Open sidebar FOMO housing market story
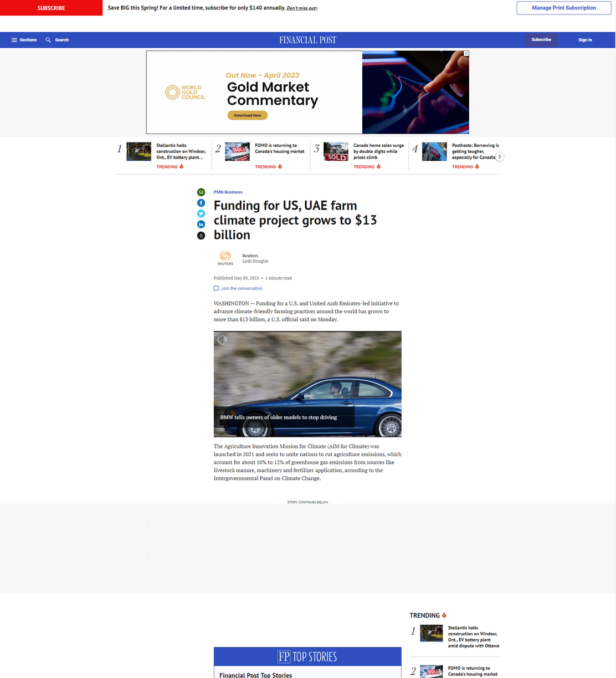The width and height of the screenshot is (616, 678). [473, 671]
